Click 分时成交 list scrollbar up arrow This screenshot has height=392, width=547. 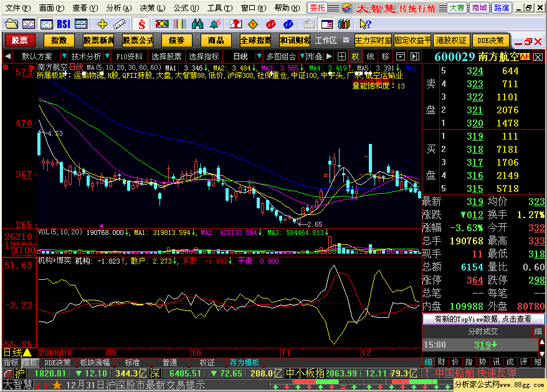pos(542,342)
